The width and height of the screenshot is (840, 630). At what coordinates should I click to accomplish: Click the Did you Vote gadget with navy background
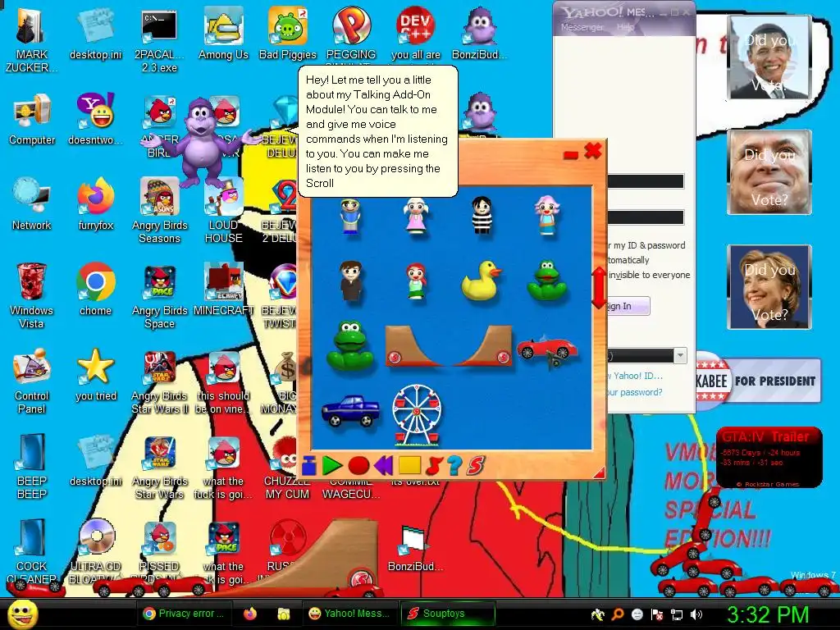coord(769,287)
